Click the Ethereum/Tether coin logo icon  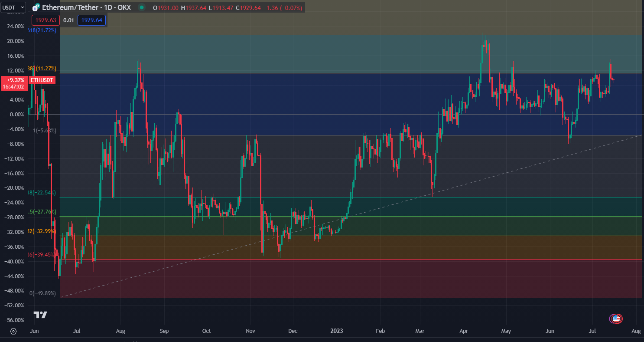click(36, 7)
